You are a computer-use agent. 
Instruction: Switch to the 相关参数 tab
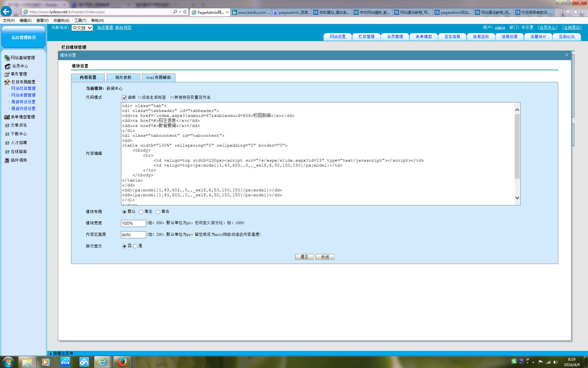pyautogui.click(x=123, y=77)
